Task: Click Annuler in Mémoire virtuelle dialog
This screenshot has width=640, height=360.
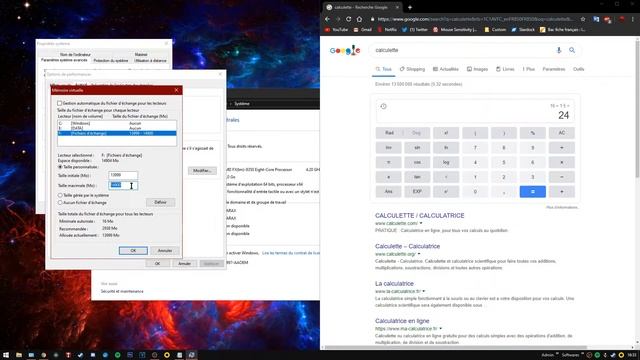Action: [165, 251]
